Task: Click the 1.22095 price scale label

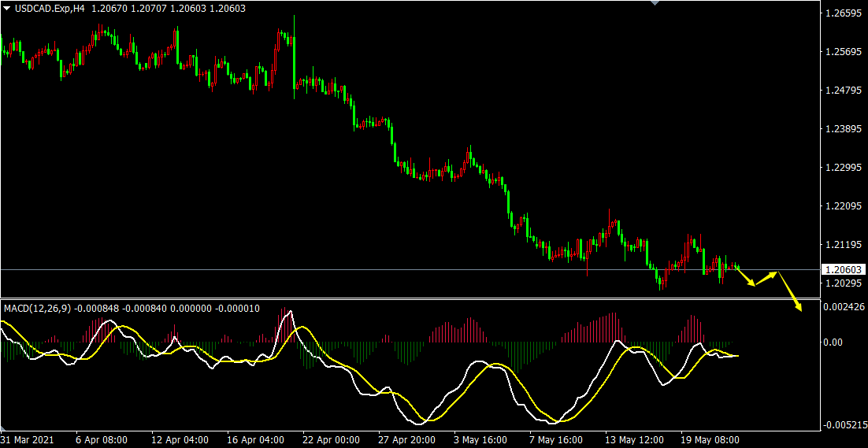Action: coord(843,206)
